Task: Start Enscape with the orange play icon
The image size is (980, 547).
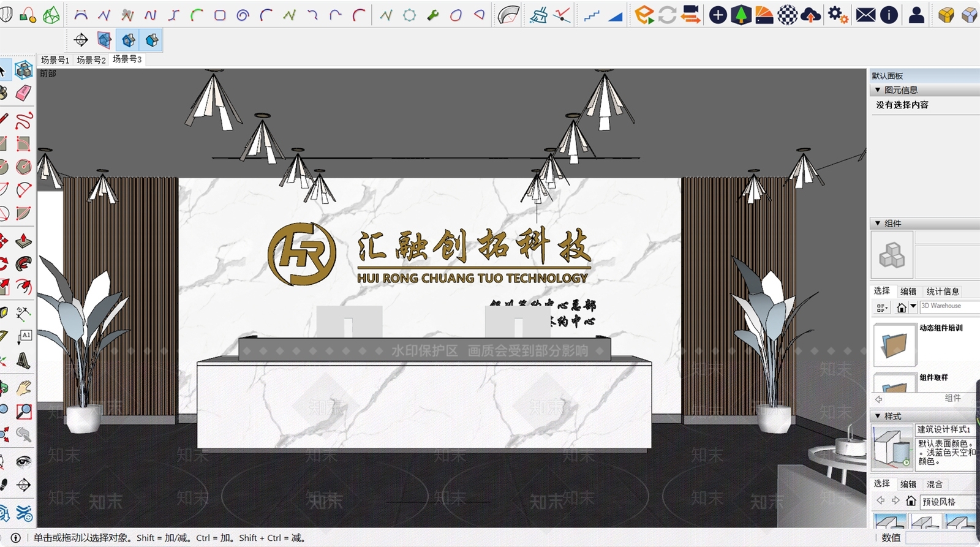Action: point(644,15)
